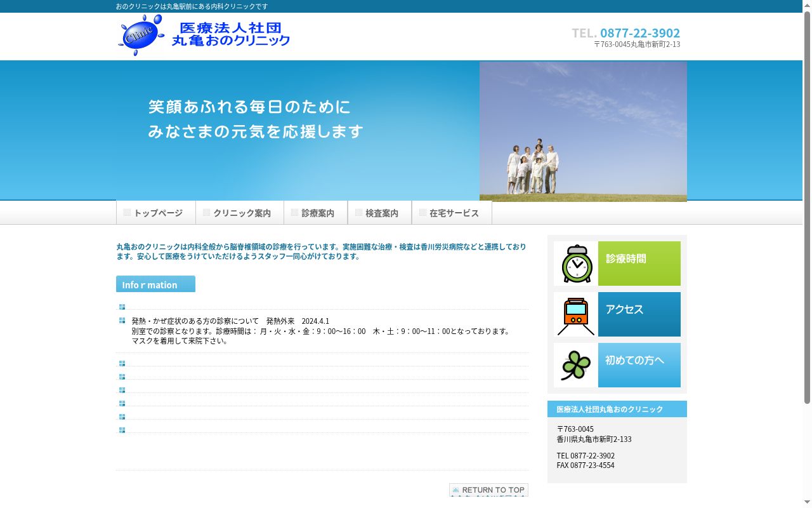Open the green 診療時間 button
This screenshot has width=812, height=508.
click(x=639, y=264)
